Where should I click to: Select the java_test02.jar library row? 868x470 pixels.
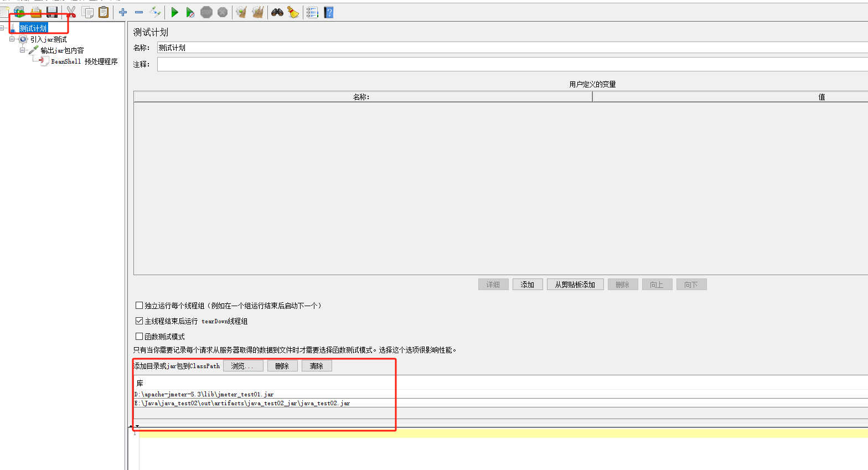500,403
